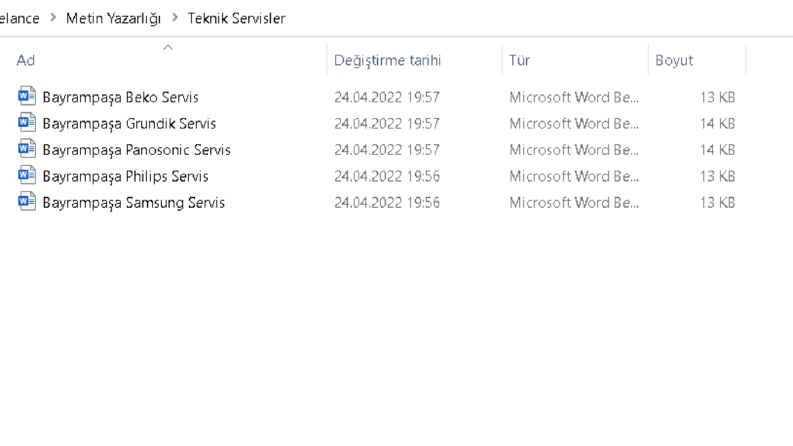Click the modified date of Beko Servis
Image resolution: width=793 pixels, height=446 pixels.
[x=387, y=97]
